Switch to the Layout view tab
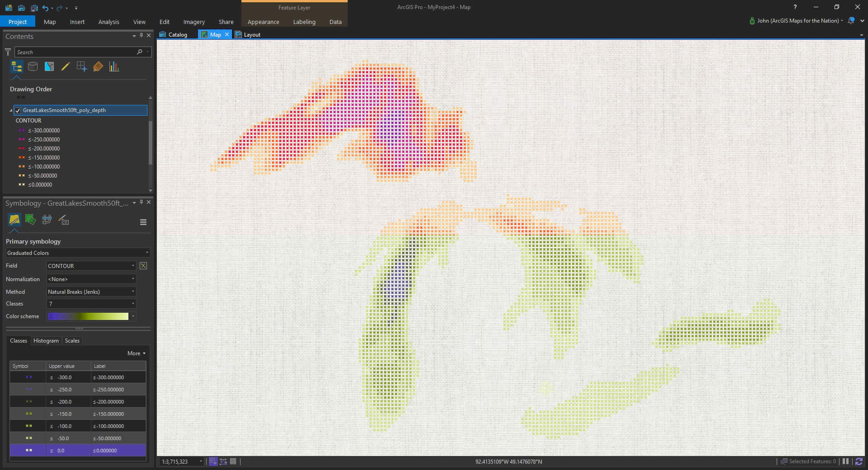This screenshot has height=470, width=868. coord(248,34)
